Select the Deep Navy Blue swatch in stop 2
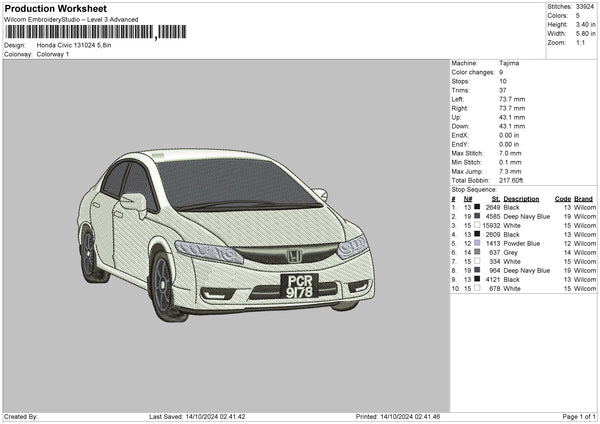This screenshot has height=424, width=600. (x=476, y=216)
